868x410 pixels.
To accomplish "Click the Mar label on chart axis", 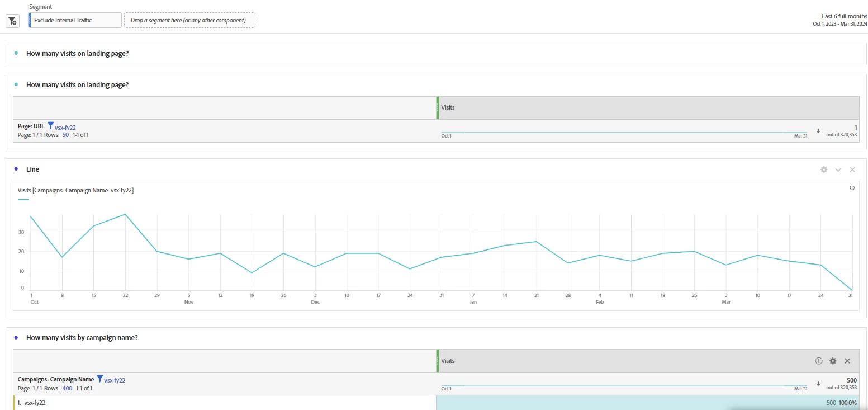I will [x=726, y=302].
